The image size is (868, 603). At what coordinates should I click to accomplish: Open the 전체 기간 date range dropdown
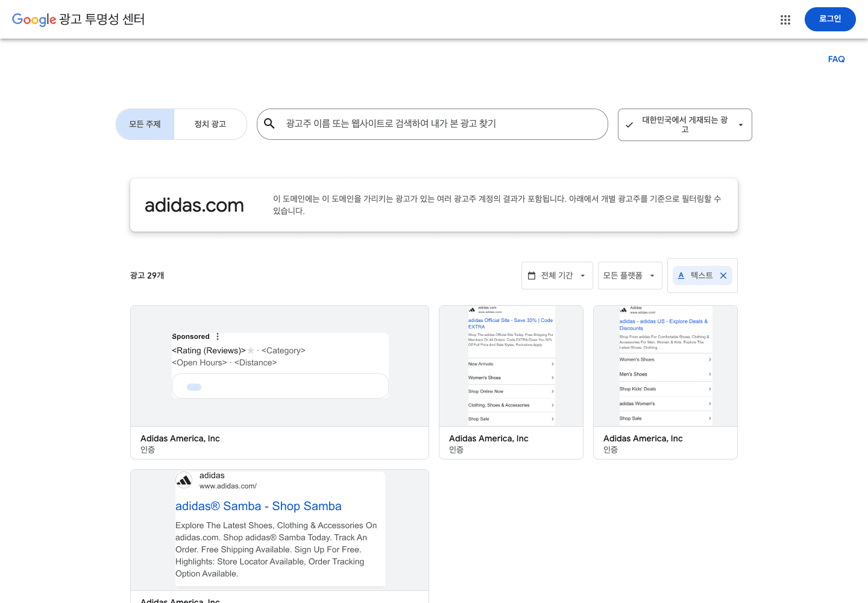[x=557, y=276]
